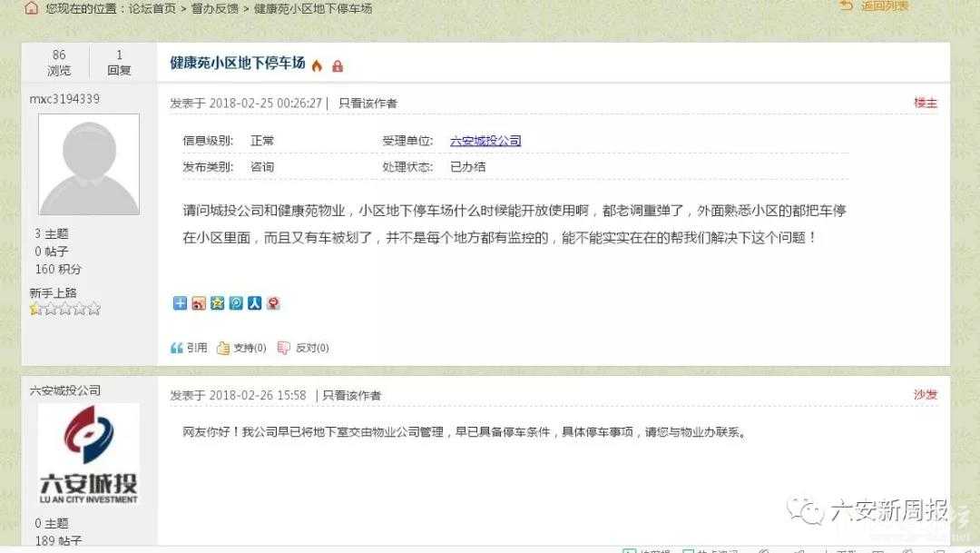This screenshot has width=980, height=553.
Task: Click username mxc3194339
Action: click(64, 99)
